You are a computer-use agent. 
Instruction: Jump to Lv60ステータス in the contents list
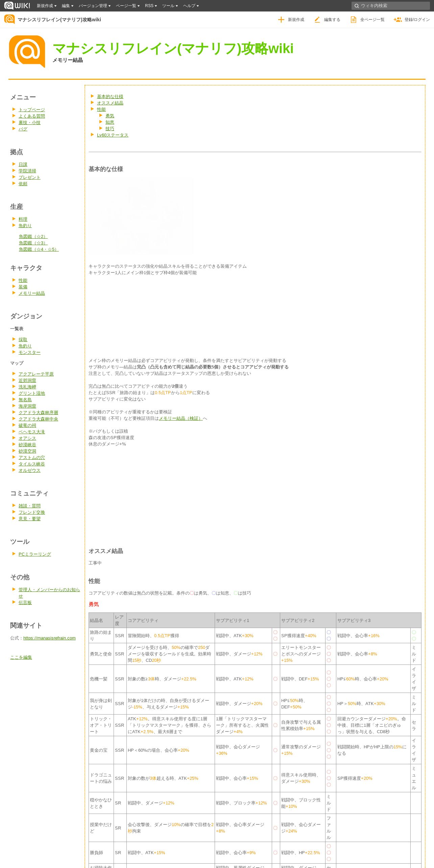pos(113,135)
